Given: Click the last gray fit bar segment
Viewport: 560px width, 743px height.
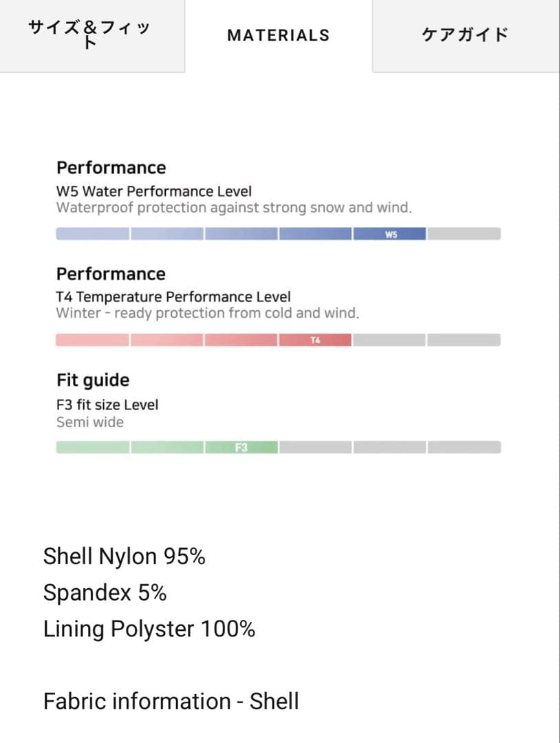Looking at the screenshot, I should point(464,447).
